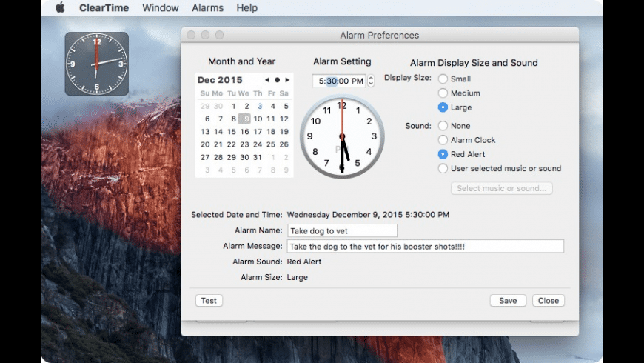Image resolution: width=644 pixels, height=363 pixels.
Task: Click the desktop analog clock widget
Action: [x=96, y=64]
